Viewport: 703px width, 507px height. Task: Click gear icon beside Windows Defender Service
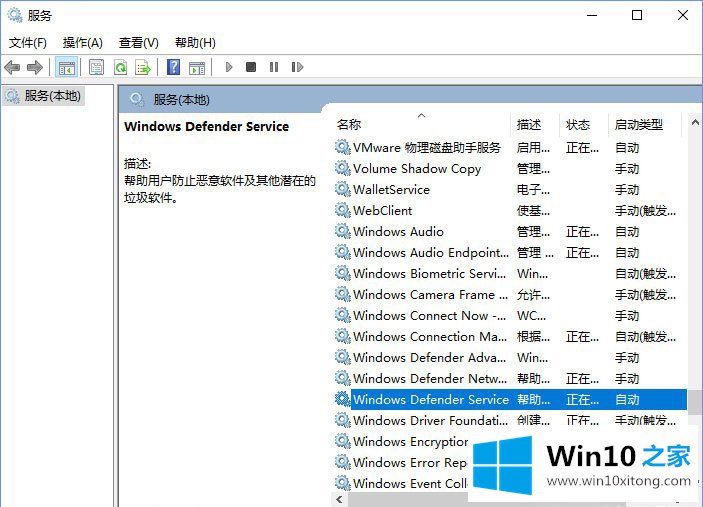(343, 399)
